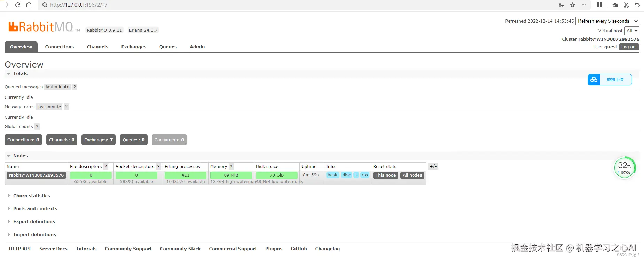Show help for File descriptors column
The height and width of the screenshot is (260, 644).
click(x=106, y=167)
